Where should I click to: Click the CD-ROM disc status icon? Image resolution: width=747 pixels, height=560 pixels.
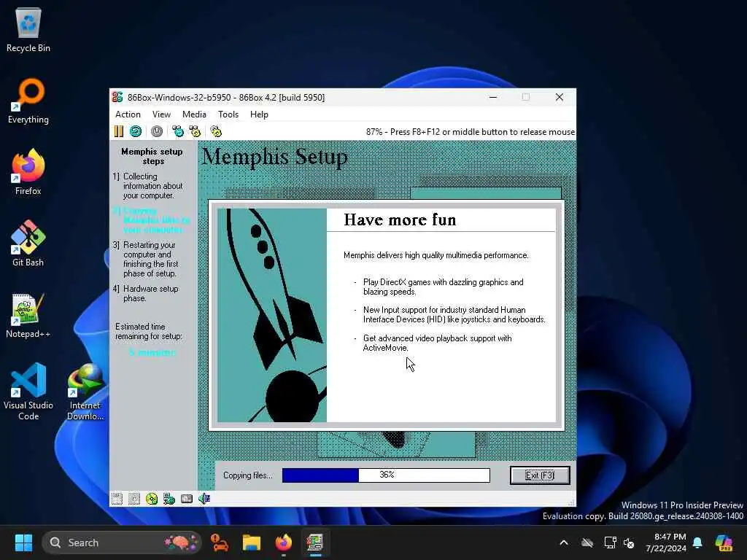click(152, 499)
